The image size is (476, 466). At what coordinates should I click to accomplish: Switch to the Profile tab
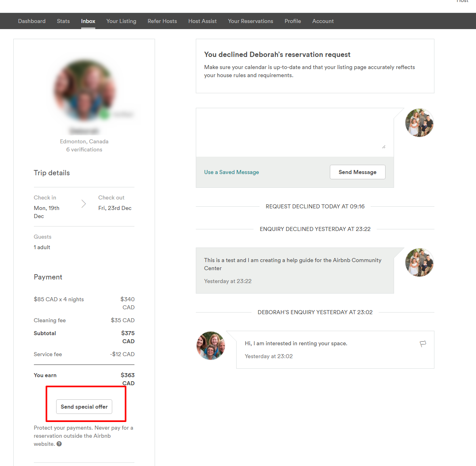(x=293, y=21)
